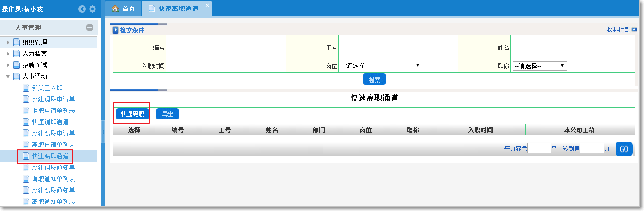Close the 快速离职通道 tab
Image resolution: width=644 pixels, height=211 pixels.
[x=207, y=5]
